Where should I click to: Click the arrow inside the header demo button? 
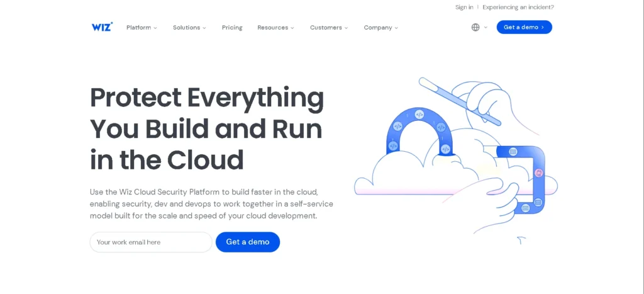543,28
